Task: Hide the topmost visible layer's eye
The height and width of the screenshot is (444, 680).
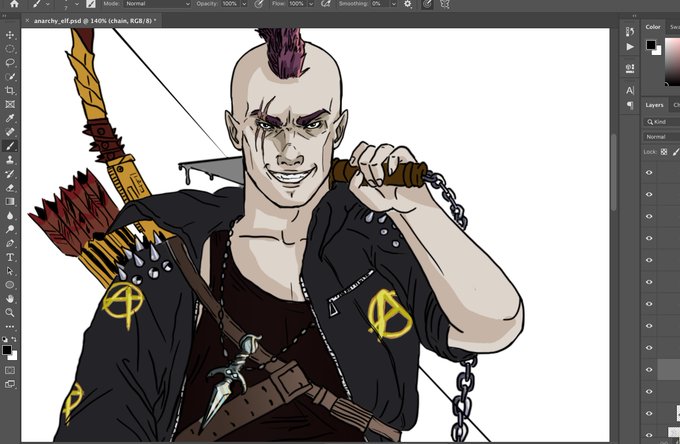Action: coord(649,173)
